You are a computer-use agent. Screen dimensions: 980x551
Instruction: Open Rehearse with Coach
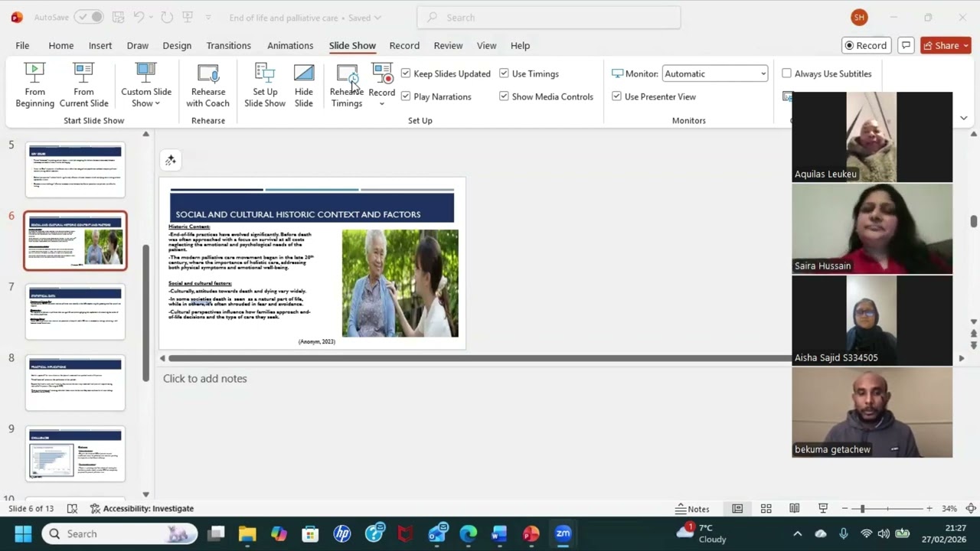[x=207, y=85]
